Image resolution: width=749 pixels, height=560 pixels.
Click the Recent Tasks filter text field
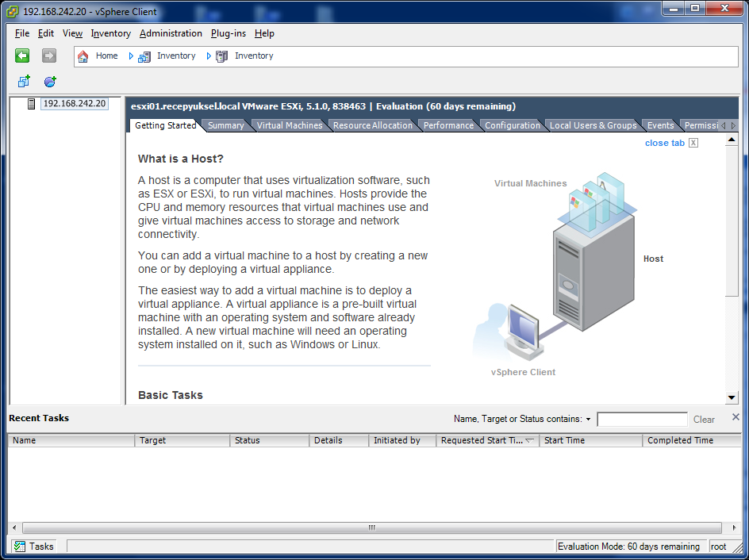(x=642, y=419)
